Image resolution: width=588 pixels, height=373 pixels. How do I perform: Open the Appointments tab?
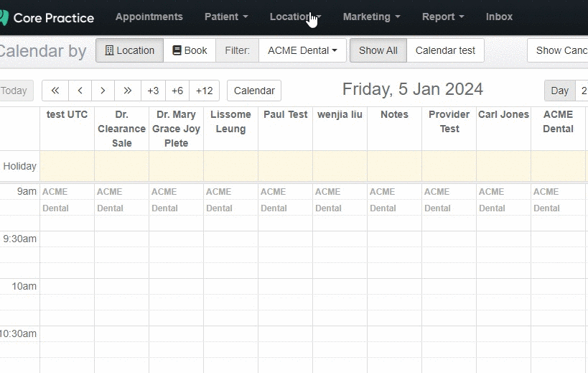pos(149,17)
